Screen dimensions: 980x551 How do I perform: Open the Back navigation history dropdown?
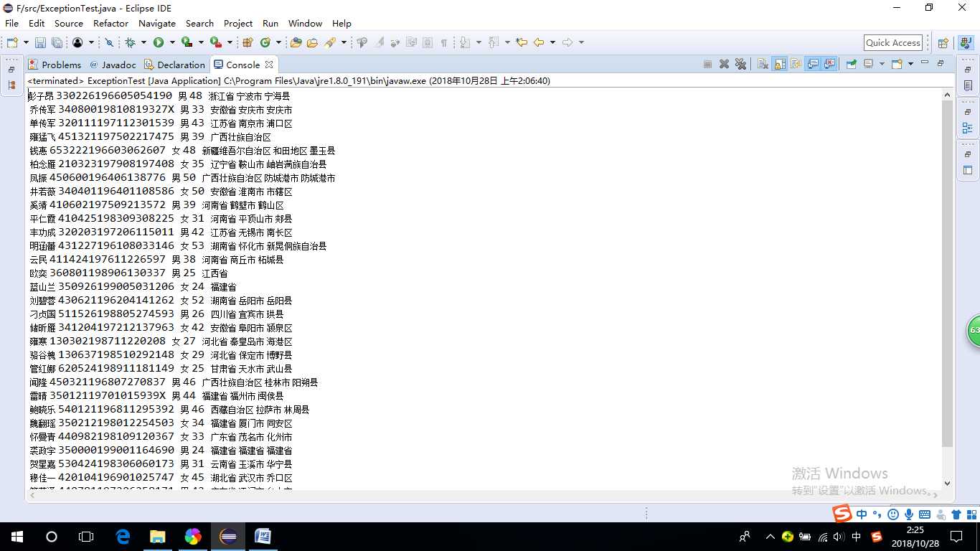tap(552, 42)
